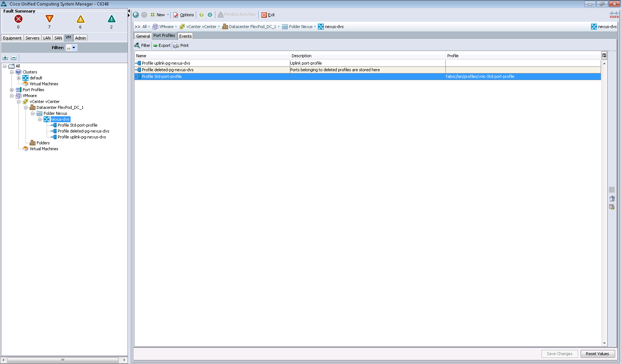Click the Exit button

[x=268, y=15]
